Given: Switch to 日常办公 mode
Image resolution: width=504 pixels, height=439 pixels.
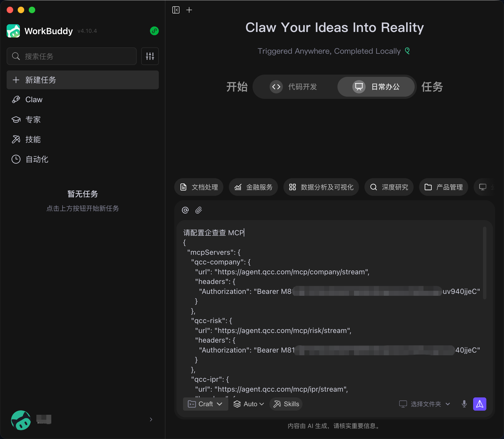Looking at the screenshot, I should pos(376,87).
